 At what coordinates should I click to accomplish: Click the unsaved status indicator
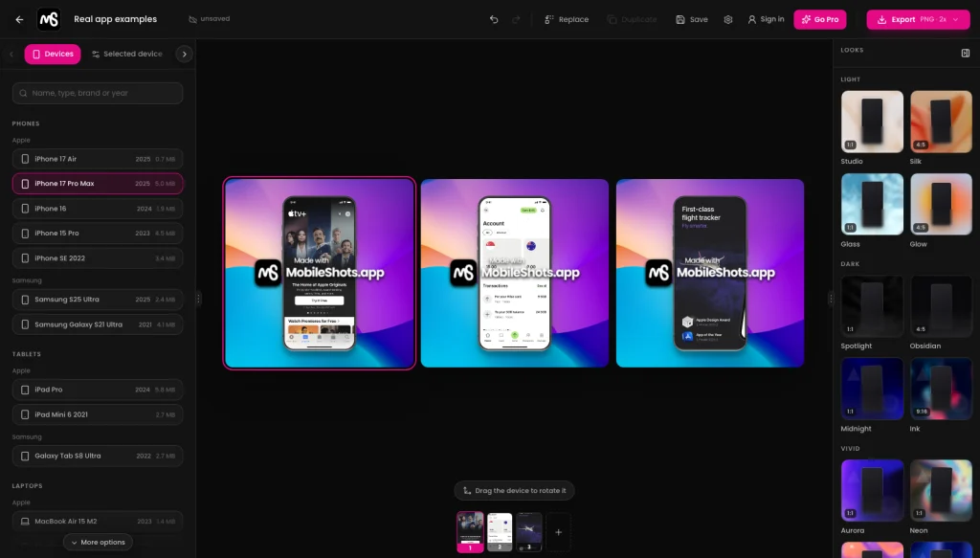pyautogui.click(x=210, y=19)
